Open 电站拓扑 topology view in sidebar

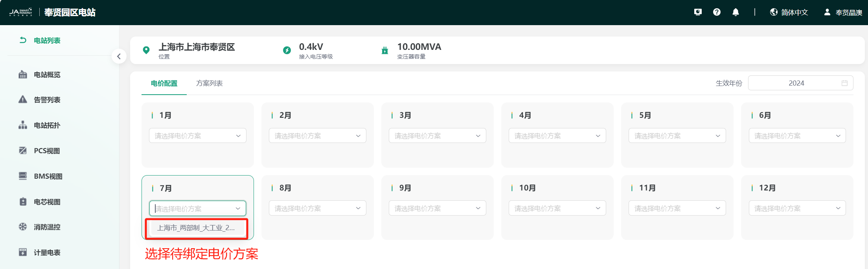[47, 125]
